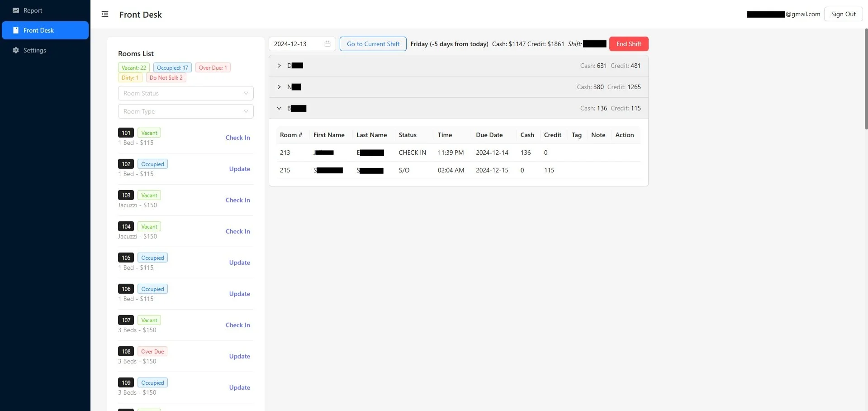Click Jacuzzi - $150 under room 104
This screenshot has width=868, height=411.
138,236
